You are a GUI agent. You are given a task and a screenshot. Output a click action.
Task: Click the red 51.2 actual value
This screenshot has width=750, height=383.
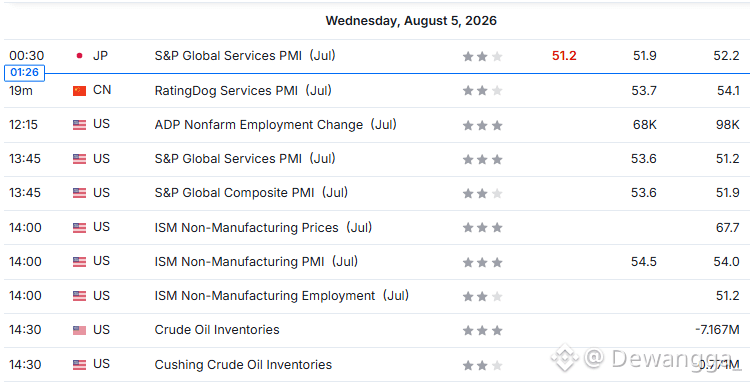pyautogui.click(x=564, y=56)
